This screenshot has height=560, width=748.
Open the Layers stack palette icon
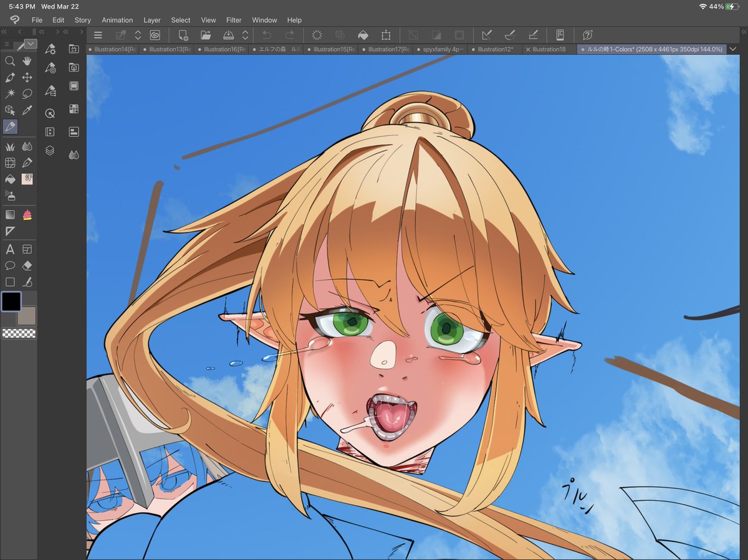[x=50, y=151]
